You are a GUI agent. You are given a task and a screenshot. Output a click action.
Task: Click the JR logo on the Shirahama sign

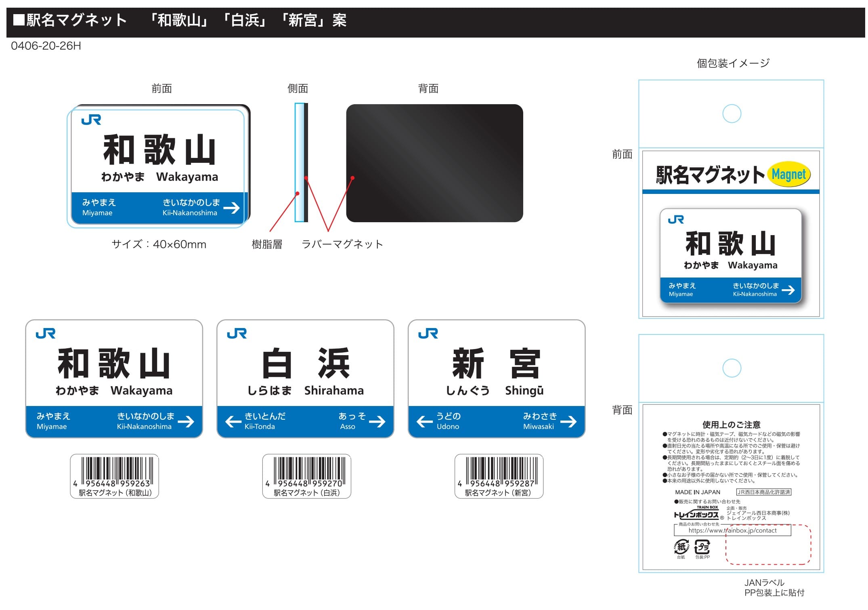coord(237,333)
